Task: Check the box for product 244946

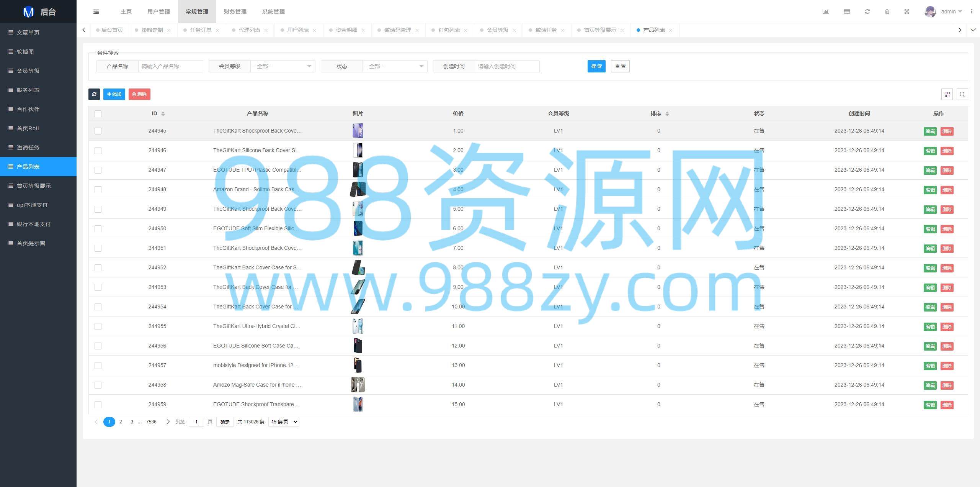Action: [98, 151]
